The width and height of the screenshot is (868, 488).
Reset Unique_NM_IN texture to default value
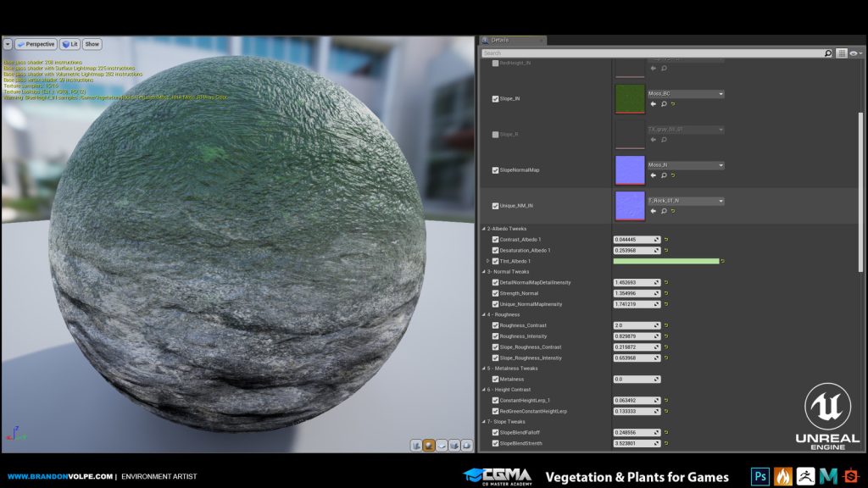click(x=674, y=211)
